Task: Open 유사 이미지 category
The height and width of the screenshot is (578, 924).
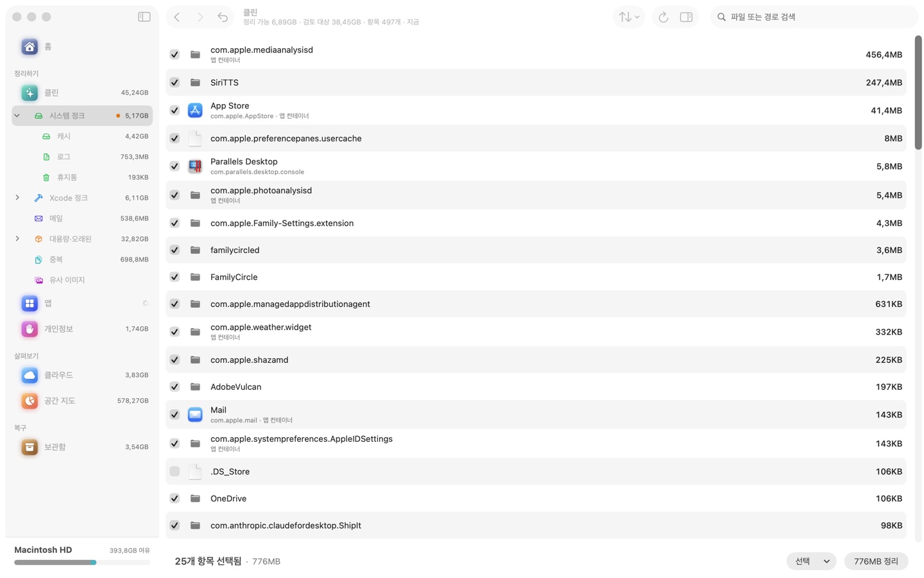Action: pos(82,280)
